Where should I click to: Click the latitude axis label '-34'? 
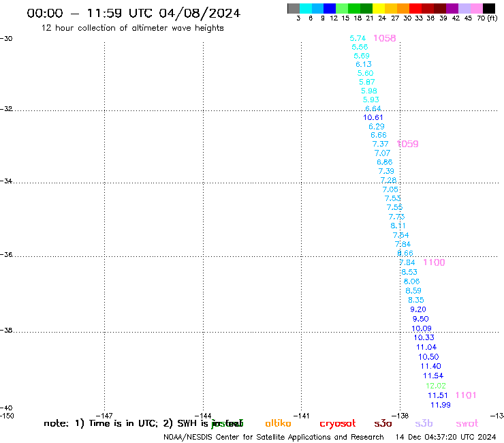point(6,181)
